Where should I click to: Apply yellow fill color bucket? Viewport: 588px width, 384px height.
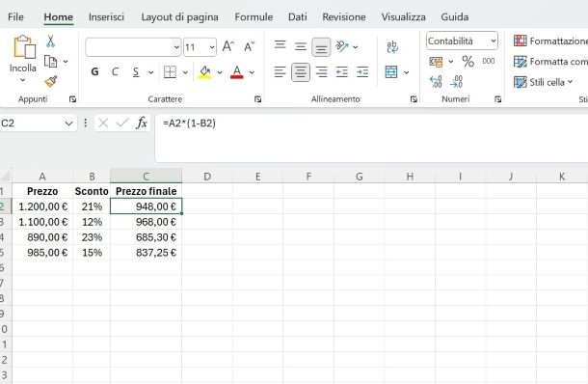(204, 72)
